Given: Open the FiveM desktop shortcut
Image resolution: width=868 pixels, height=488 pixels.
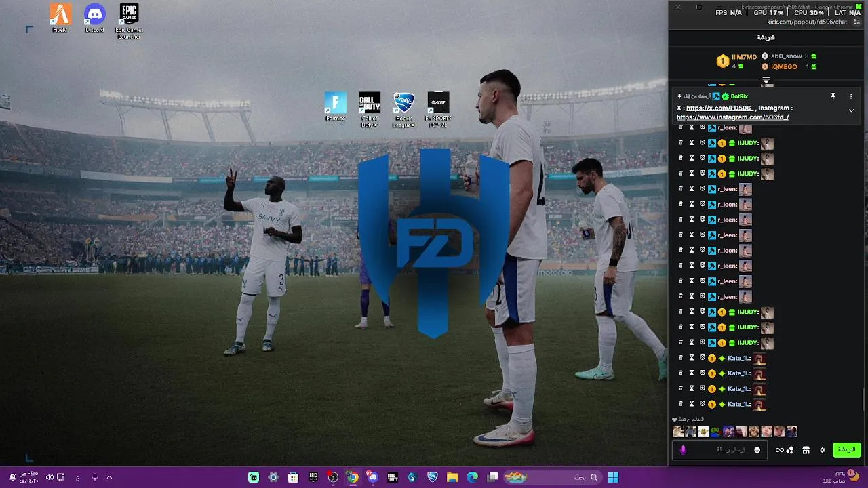Looking at the screenshot, I should [60, 18].
